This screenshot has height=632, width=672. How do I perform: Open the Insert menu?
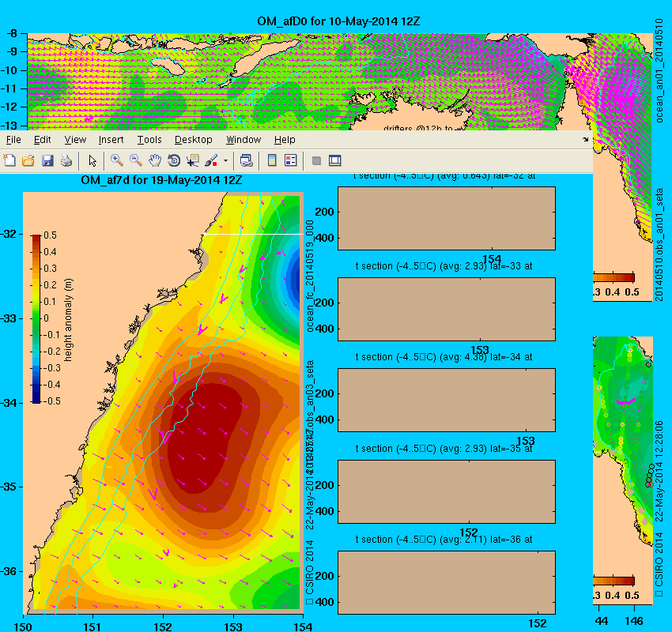pos(111,140)
